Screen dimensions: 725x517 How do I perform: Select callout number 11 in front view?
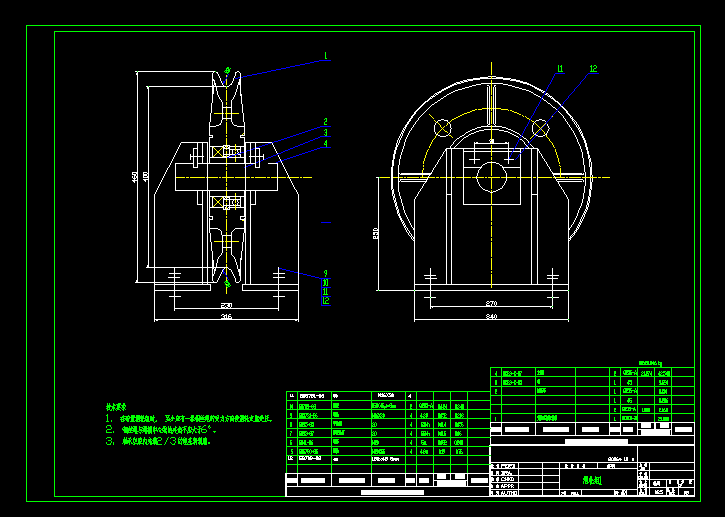560,69
